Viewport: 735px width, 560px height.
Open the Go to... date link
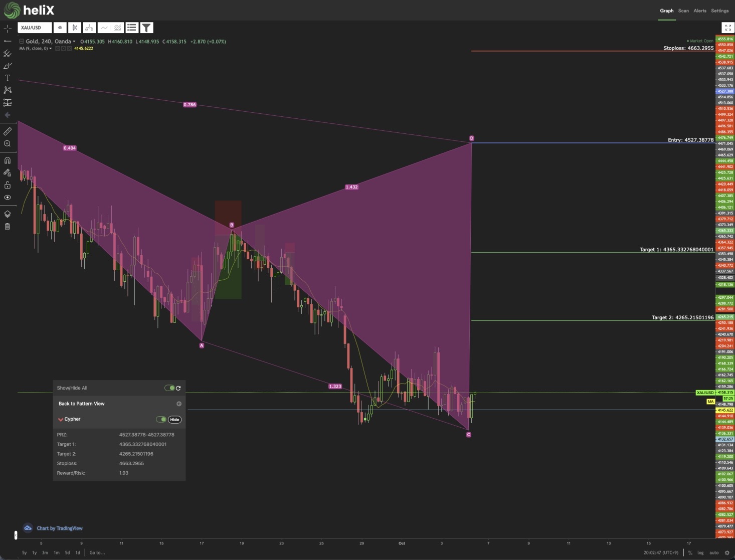click(97, 553)
